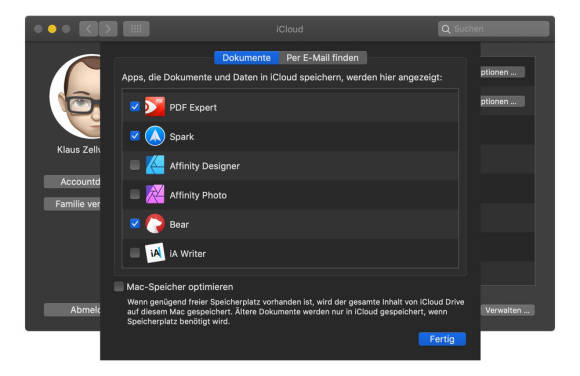Click the Accountdetails button in iCloud window
This screenshot has height=376, width=580.
pyautogui.click(x=72, y=182)
